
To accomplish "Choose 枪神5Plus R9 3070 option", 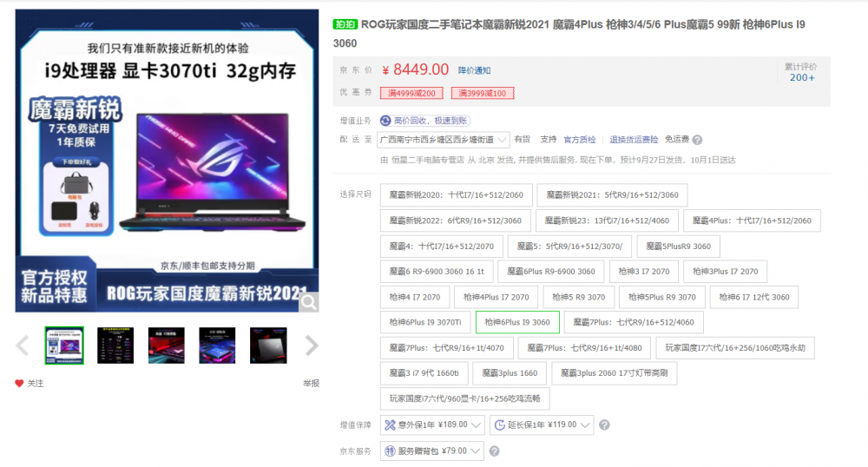I will (x=662, y=297).
